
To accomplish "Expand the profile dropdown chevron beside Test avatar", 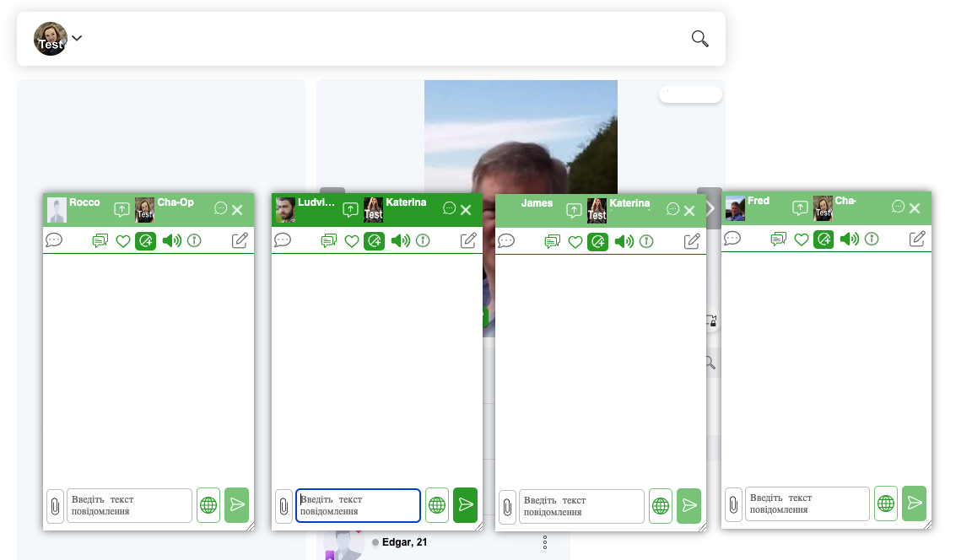I will click(77, 38).
